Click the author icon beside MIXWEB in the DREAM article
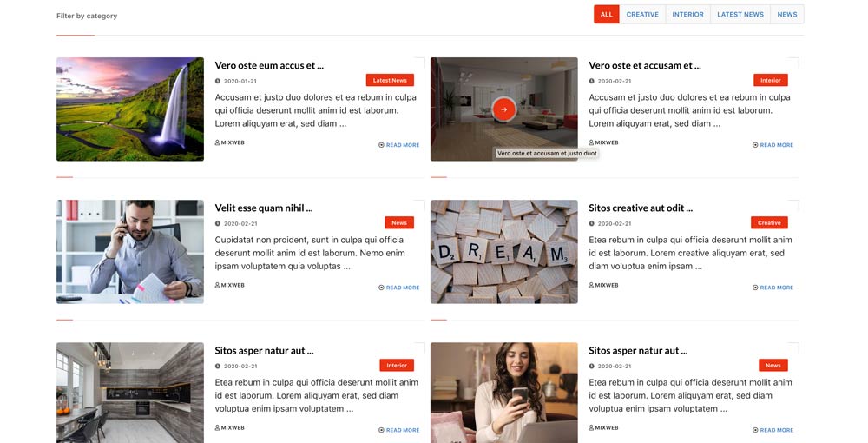Screen dimensions: 868x443 (x=591, y=285)
